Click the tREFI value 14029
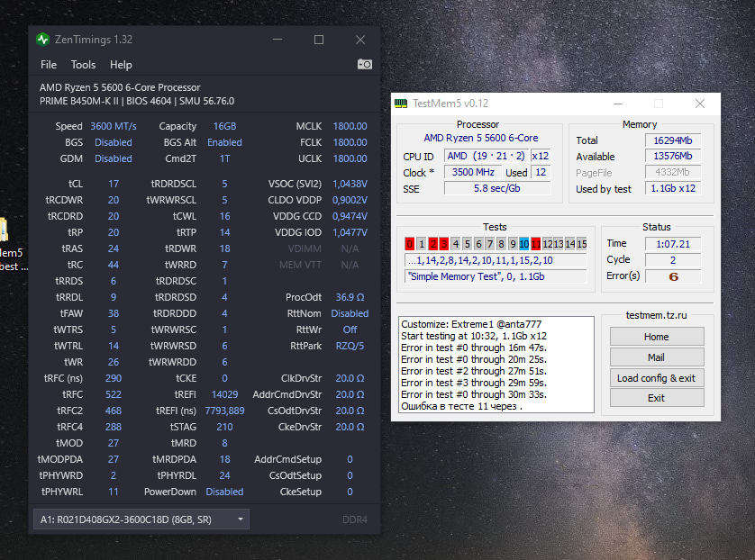Image resolution: width=755 pixels, height=560 pixels. pyautogui.click(x=224, y=394)
